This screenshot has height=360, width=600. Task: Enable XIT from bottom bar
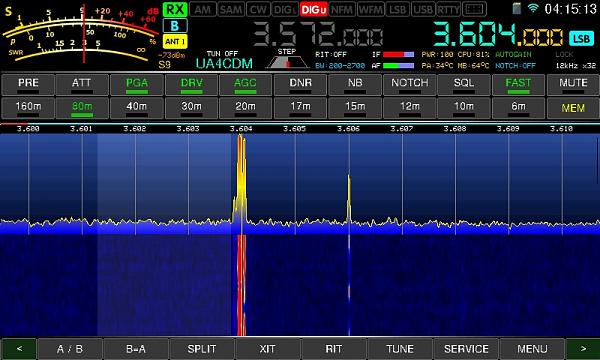(267, 349)
